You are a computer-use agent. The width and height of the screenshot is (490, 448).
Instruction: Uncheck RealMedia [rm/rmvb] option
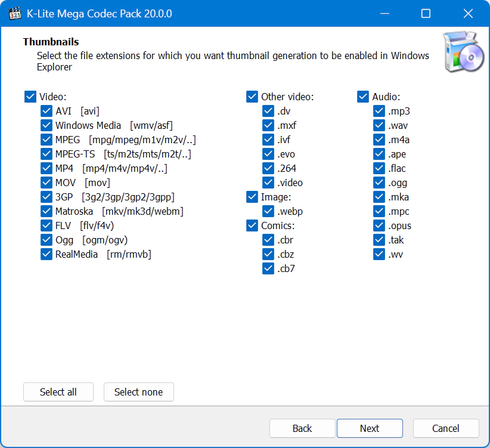pyautogui.click(x=46, y=254)
